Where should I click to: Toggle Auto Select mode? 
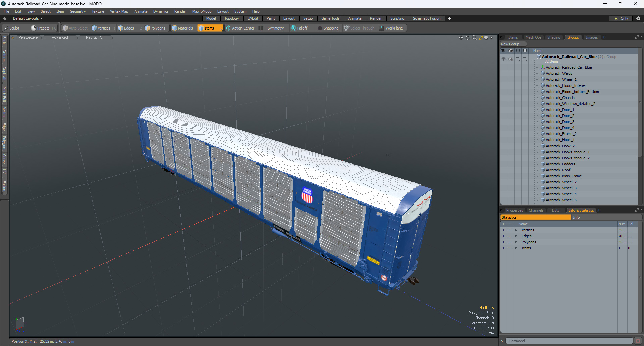point(75,28)
